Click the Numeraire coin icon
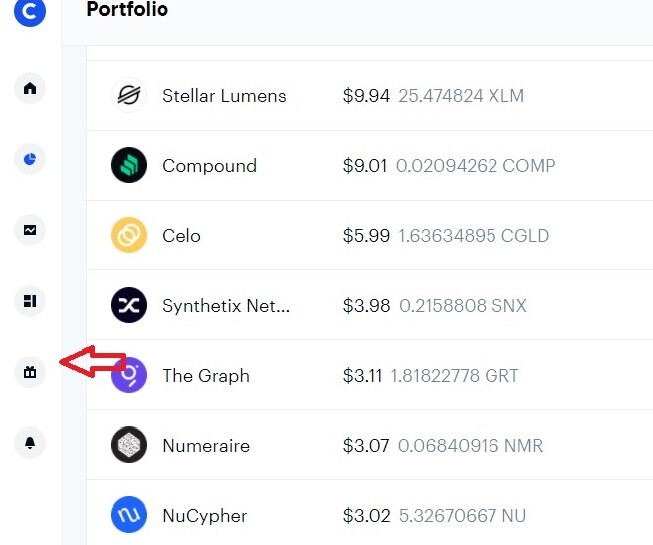The width and height of the screenshot is (653, 545). coord(129,446)
